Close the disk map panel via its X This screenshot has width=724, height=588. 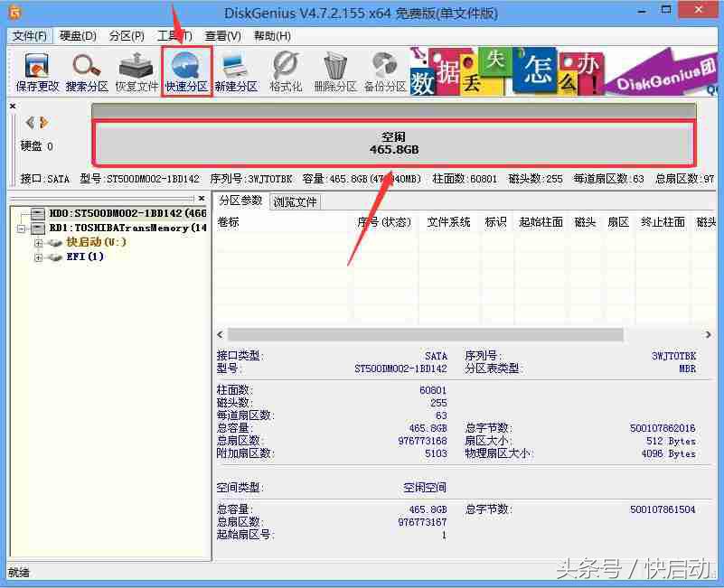coord(11,104)
